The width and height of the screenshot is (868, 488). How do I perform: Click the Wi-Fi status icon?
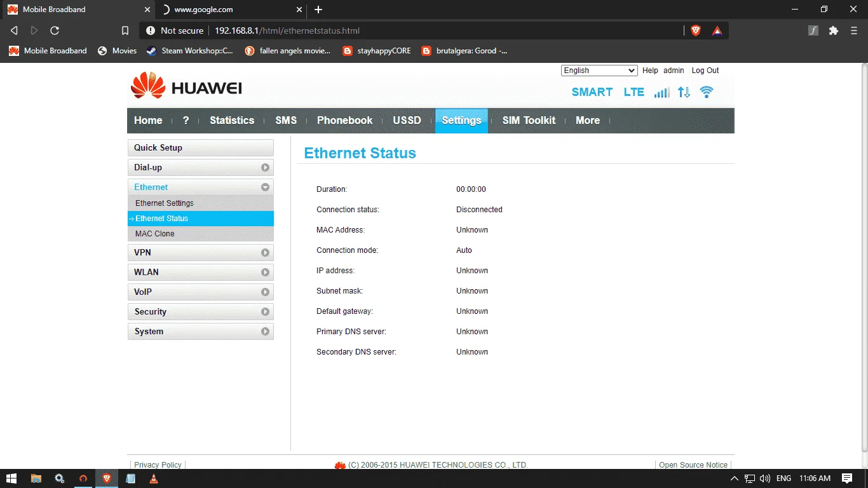coord(707,92)
